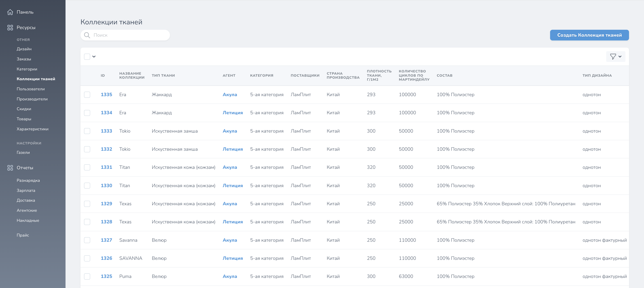
Task: Click composition text in row 1329
Action: [506, 204]
